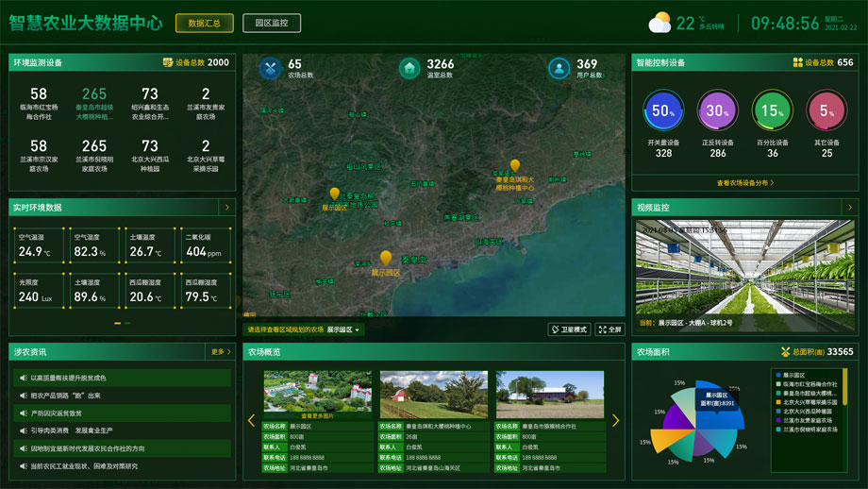Switch to the 园区监控 tab
The image size is (868, 489).
(272, 23)
